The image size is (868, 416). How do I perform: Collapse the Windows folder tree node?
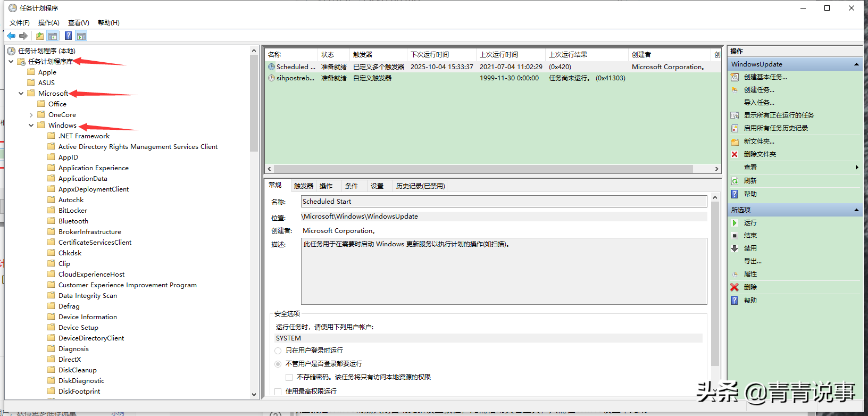pyautogui.click(x=31, y=126)
